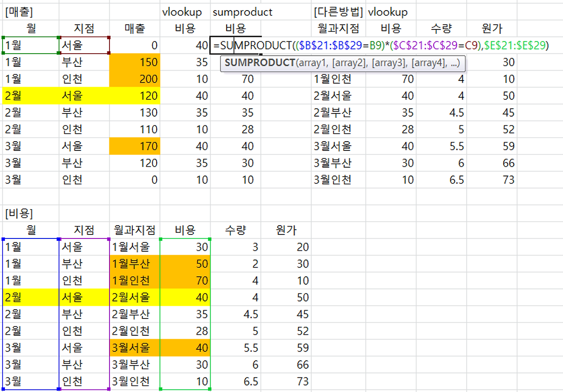Select 2월부산 in the [다른방법] table
Image resolution: width=563 pixels, height=392 pixels.
point(338,113)
